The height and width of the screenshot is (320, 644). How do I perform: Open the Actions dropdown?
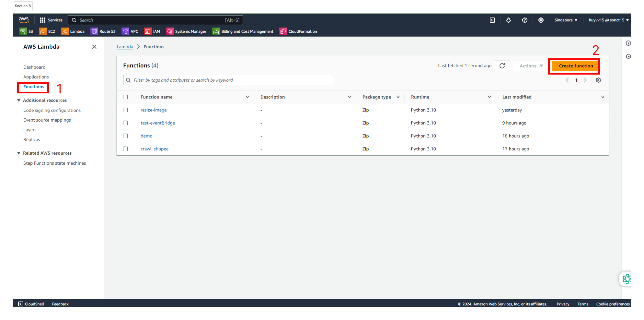[531, 66]
